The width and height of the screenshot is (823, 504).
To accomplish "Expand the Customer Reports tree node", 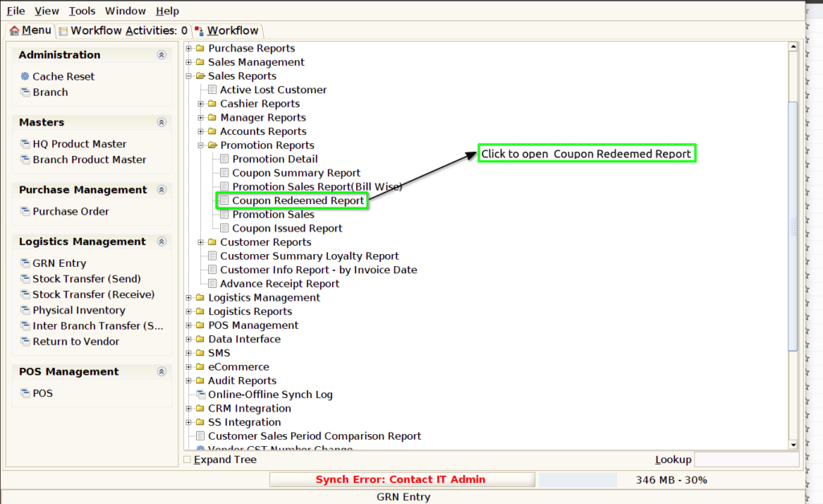I will pos(200,242).
